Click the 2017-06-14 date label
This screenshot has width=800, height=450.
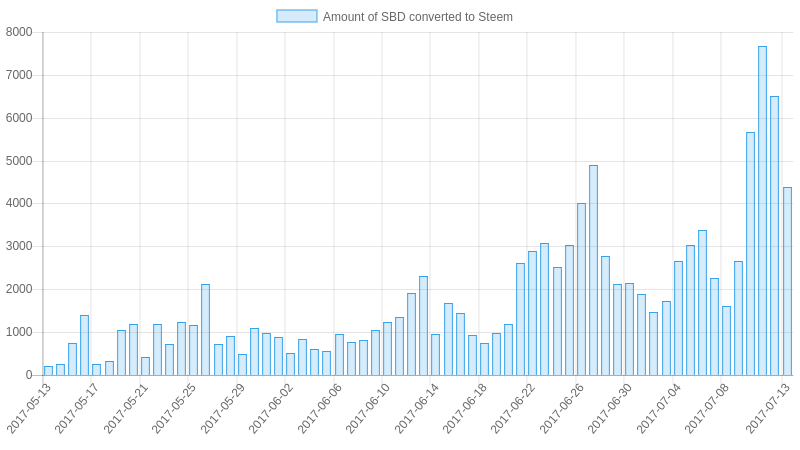417,409
